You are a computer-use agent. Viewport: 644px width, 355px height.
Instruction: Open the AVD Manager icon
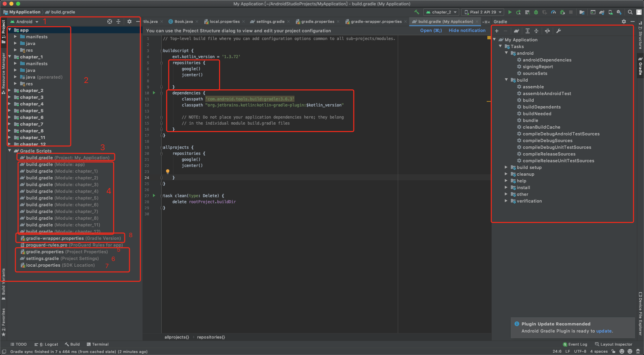(610, 12)
